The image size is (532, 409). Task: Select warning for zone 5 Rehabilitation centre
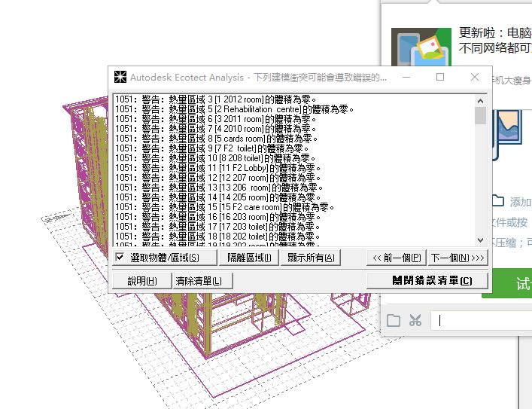(234, 109)
